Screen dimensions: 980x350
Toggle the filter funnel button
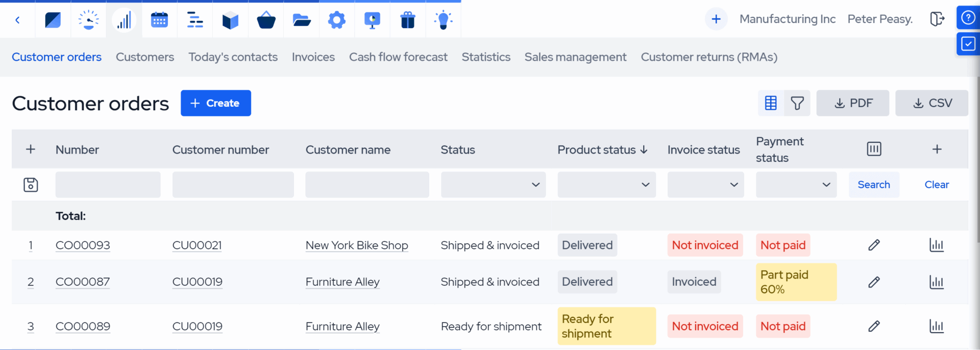797,103
